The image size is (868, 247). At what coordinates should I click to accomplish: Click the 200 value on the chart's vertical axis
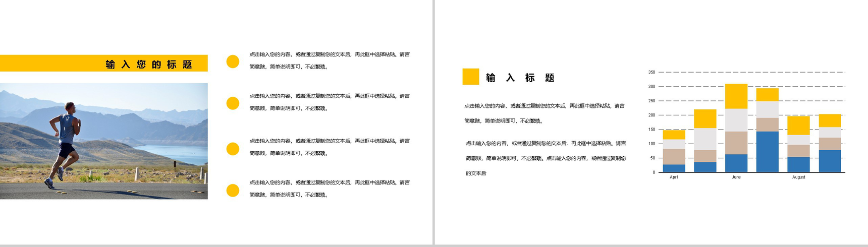tap(652, 115)
